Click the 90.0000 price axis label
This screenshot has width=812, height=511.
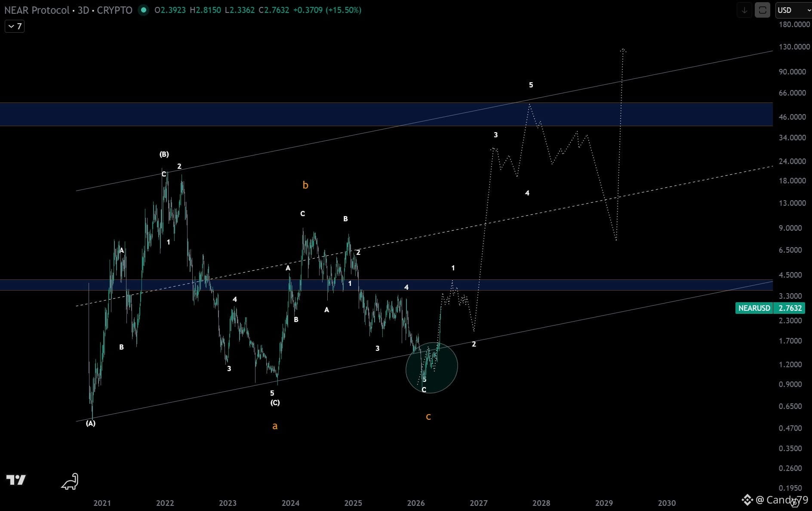point(792,71)
